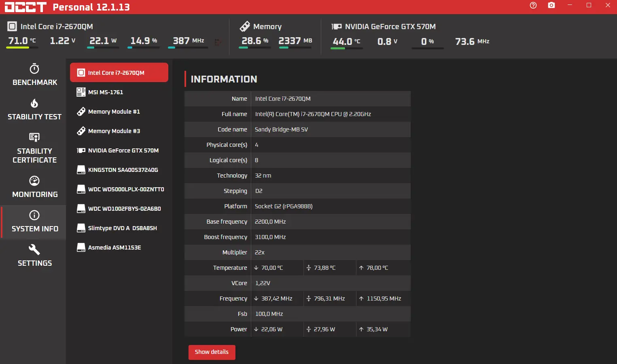The image size is (617, 364).
Task: Click the CPU usage 14.9 % reading
Action: 144,41
